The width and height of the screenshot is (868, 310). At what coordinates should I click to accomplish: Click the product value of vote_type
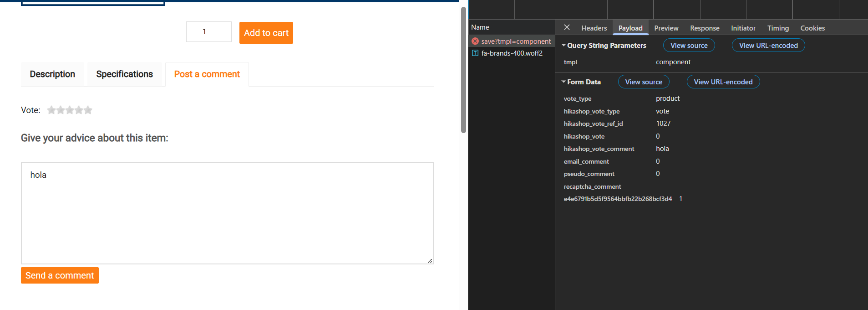pyautogui.click(x=668, y=98)
